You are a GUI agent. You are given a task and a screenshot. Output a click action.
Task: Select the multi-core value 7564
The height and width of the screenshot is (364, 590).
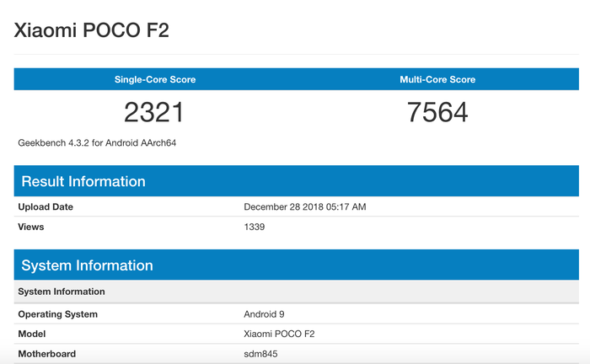point(437,112)
